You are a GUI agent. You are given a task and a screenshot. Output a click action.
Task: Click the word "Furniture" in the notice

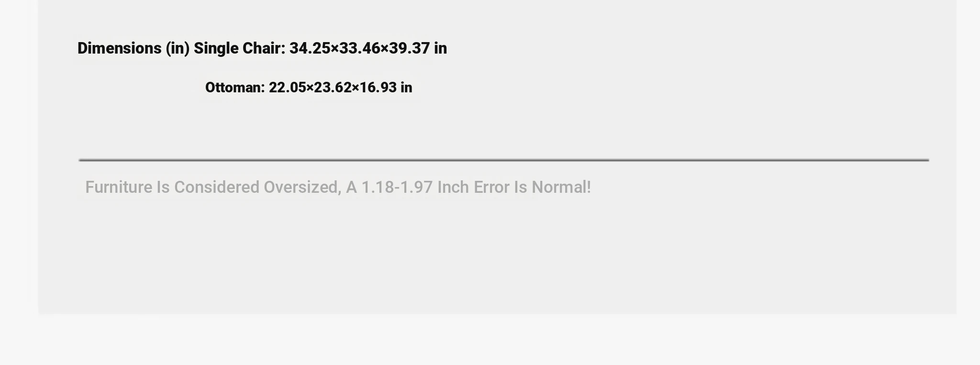tap(119, 187)
